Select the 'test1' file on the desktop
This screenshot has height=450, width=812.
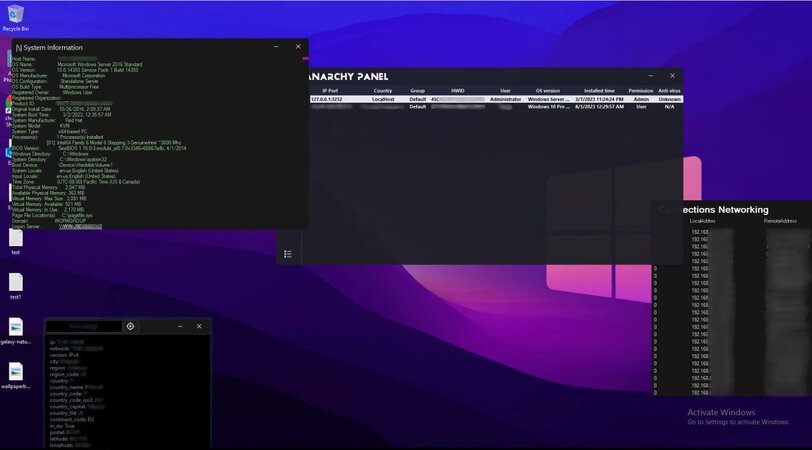(x=16, y=286)
